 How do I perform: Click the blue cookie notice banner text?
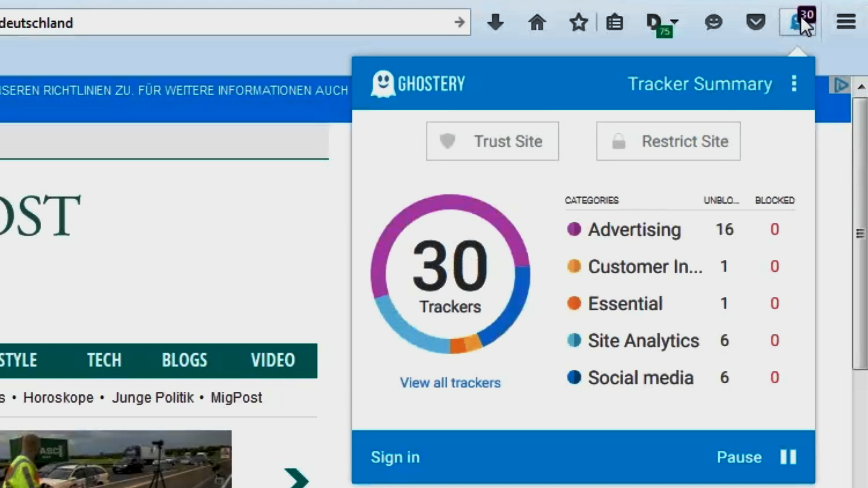pos(174,90)
